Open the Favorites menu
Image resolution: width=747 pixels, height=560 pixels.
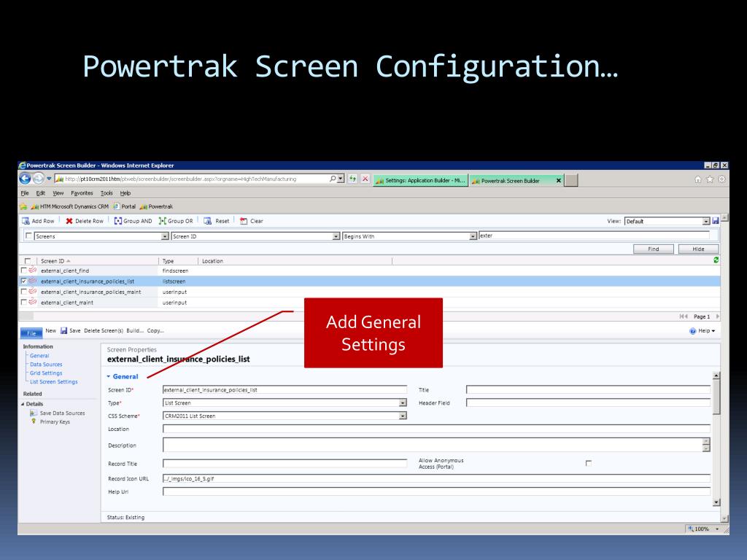(82, 192)
